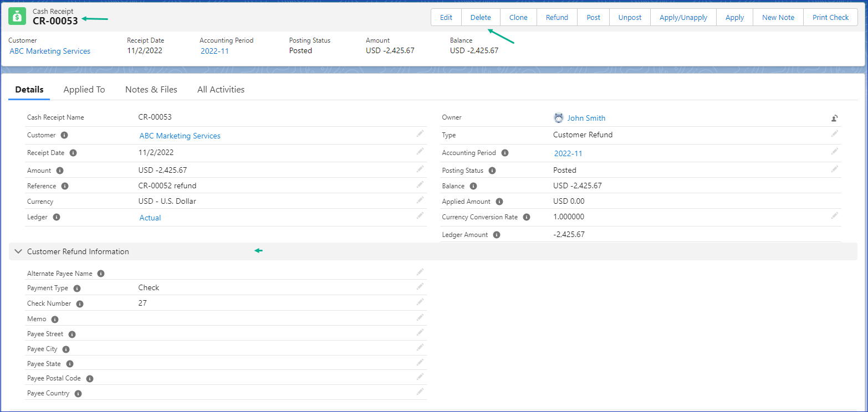Click the info icon next to Applied Amount
Image resolution: width=868 pixels, height=412 pixels.
tap(499, 202)
